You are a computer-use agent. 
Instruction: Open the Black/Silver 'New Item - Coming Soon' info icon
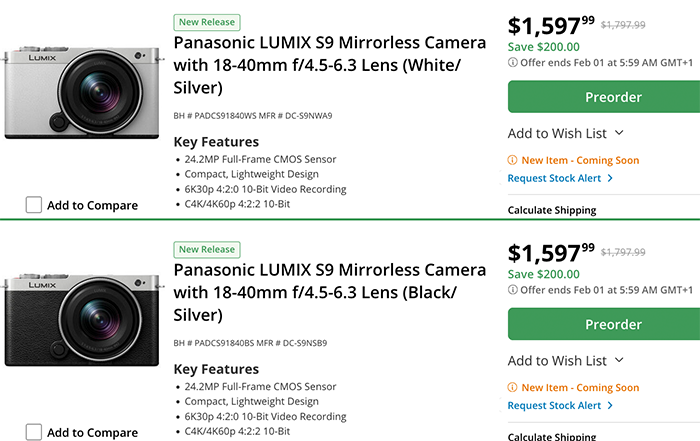[x=513, y=388]
